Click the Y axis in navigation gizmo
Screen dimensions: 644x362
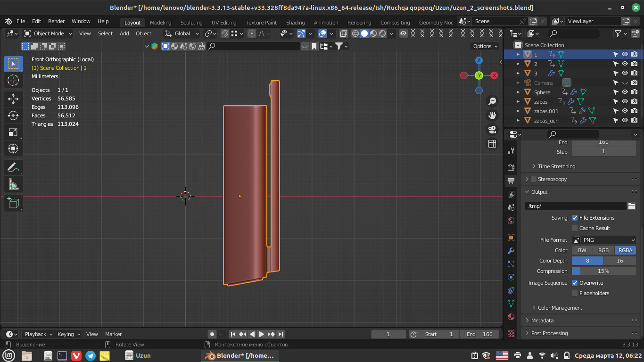479,75
